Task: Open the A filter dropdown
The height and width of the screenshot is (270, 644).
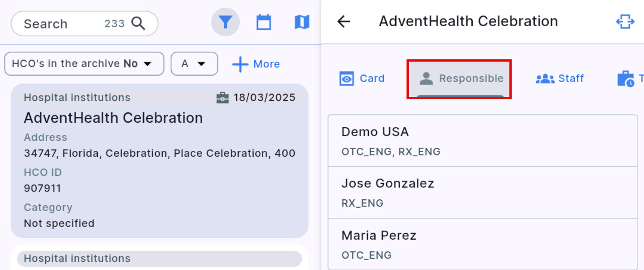Action: pos(194,64)
